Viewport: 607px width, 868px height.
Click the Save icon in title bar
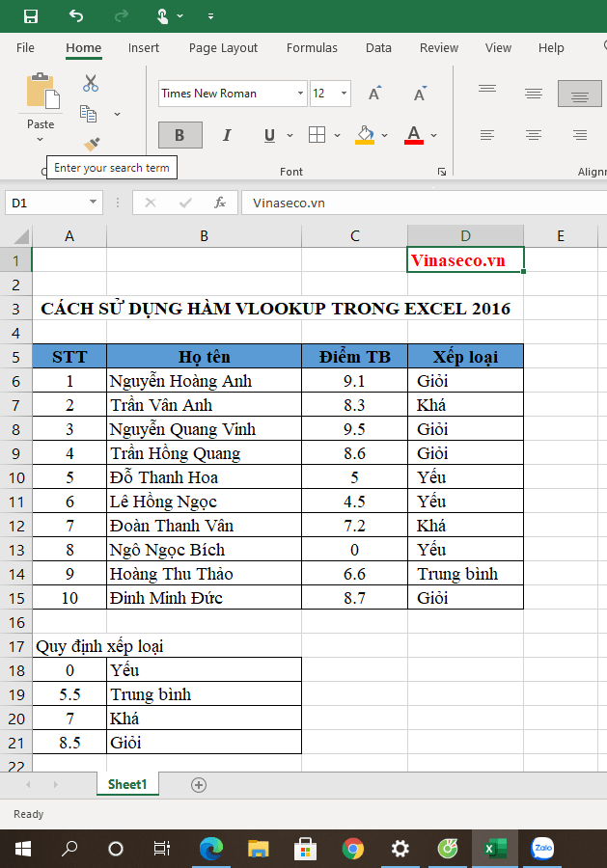31,16
